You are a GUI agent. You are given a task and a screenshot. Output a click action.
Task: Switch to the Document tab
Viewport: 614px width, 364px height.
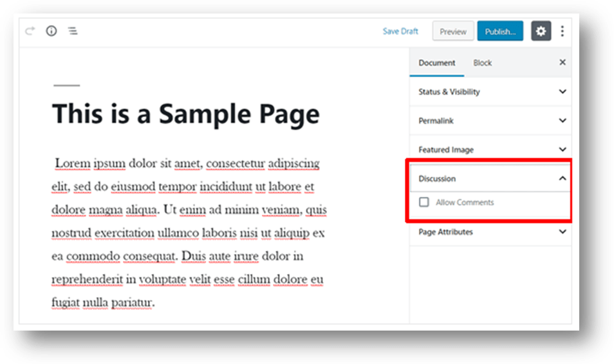click(x=436, y=62)
